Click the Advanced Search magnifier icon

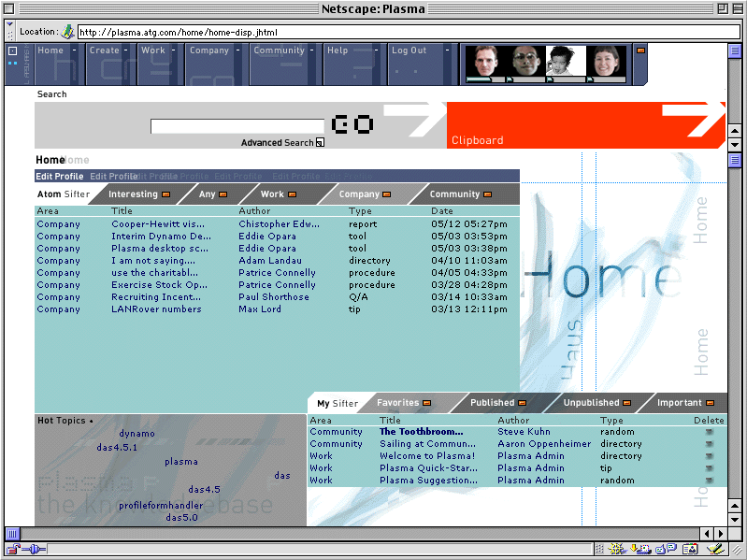click(x=320, y=142)
